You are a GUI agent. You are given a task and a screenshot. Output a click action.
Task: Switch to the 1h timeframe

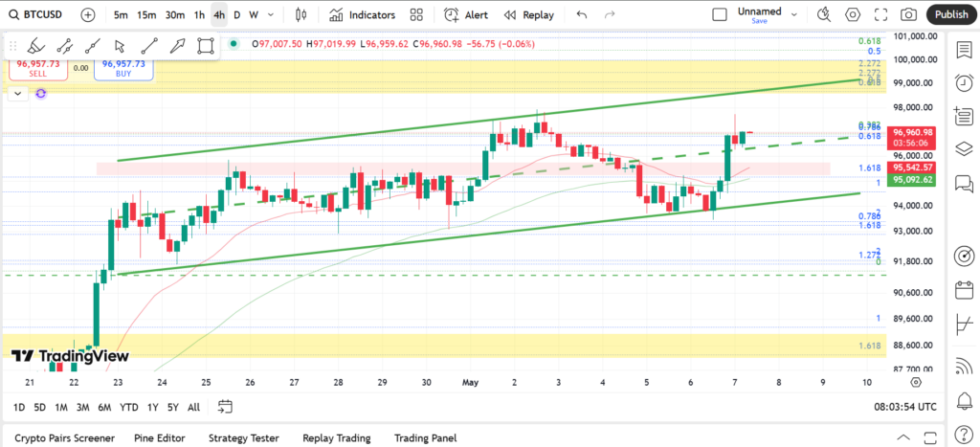(199, 14)
